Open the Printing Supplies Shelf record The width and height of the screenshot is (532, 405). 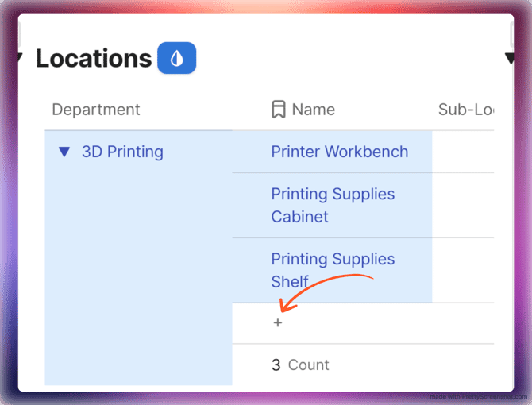pos(333,270)
